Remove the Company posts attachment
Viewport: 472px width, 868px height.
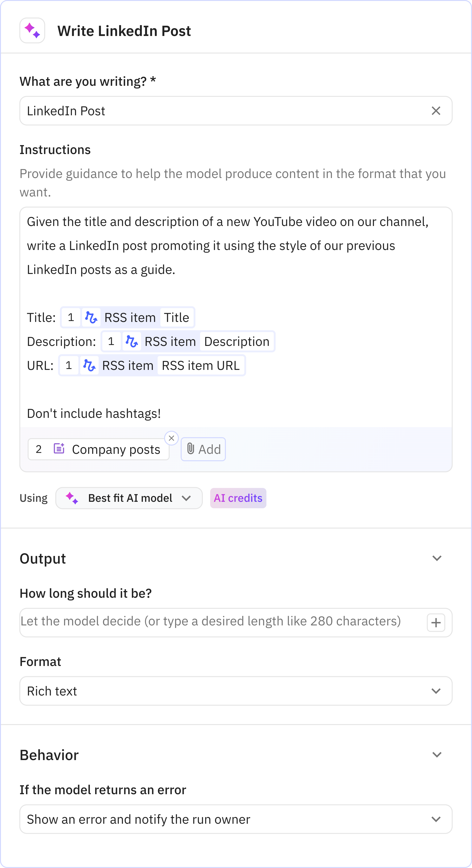coord(171,438)
